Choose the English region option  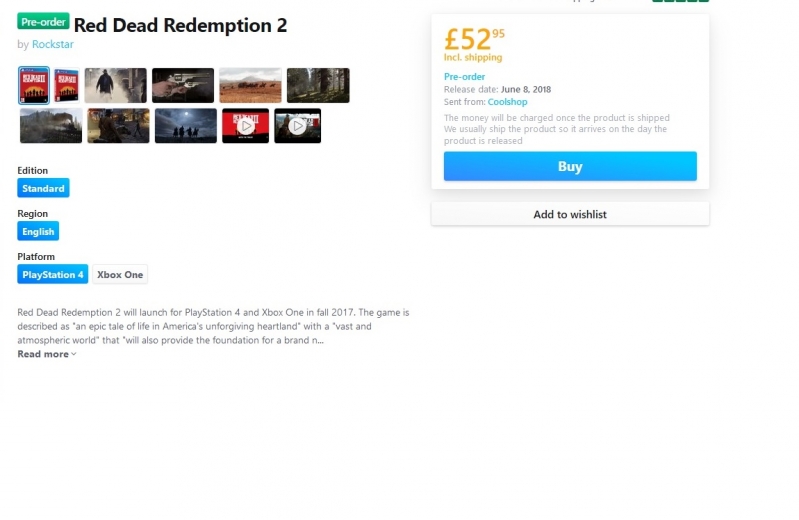(x=38, y=231)
